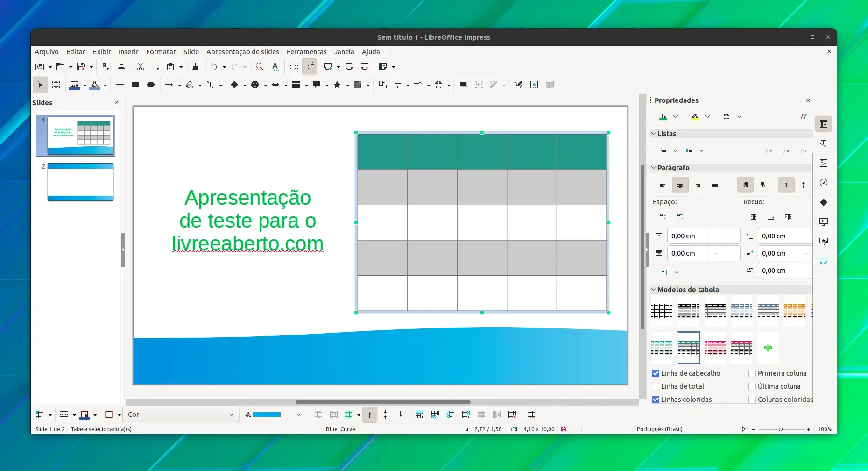Click Center paragraph alignment in sidebar
The width and height of the screenshot is (868, 471).
(x=680, y=185)
